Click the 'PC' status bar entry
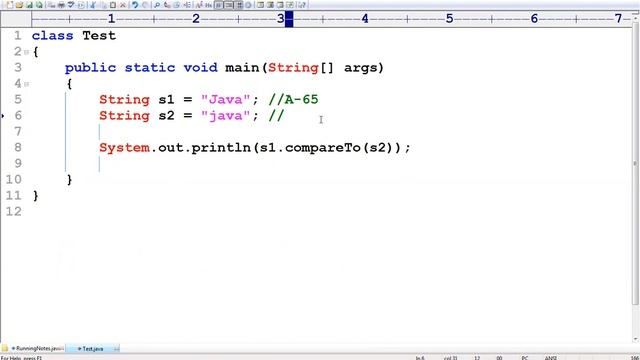The image size is (640, 360). tap(525, 358)
